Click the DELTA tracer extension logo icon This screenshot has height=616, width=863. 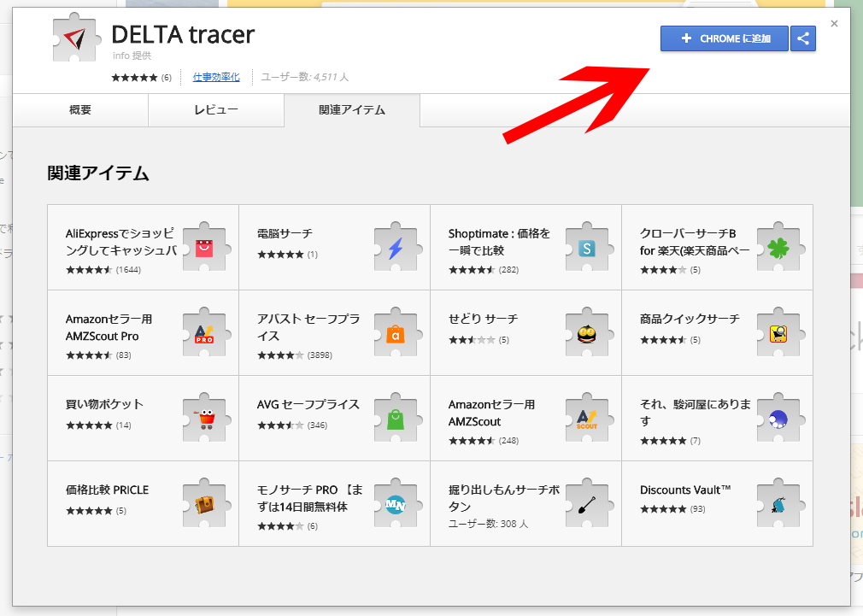77,38
